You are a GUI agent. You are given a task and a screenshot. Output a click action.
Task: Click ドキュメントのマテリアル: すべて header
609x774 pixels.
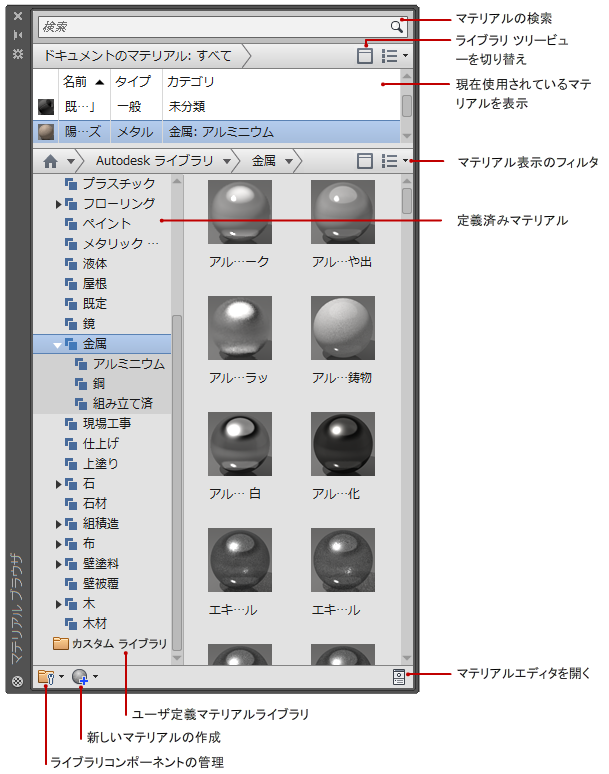pyautogui.click(x=137, y=56)
